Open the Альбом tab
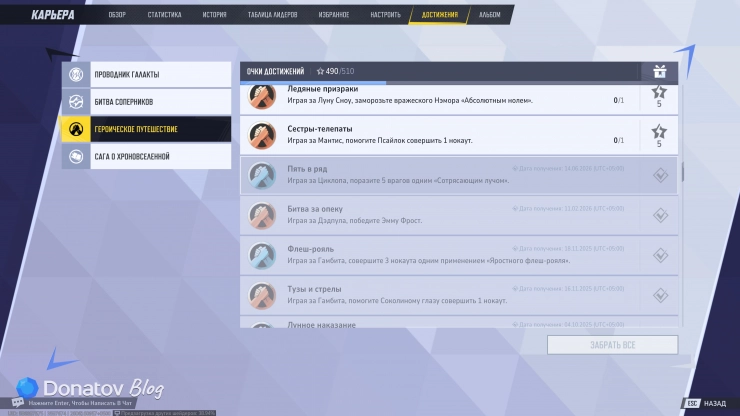Image resolution: width=740 pixels, height=416 pixels. point(489,15)
